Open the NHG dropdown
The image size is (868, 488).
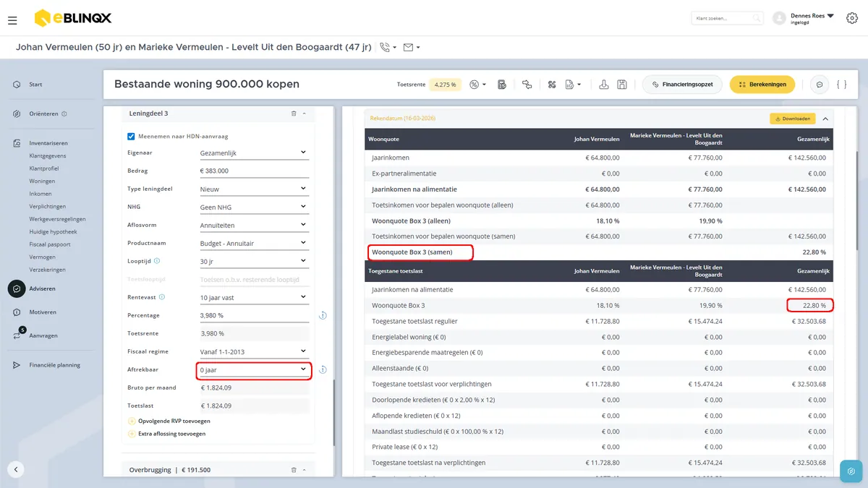pyautogui.click(x=253, y=207)
